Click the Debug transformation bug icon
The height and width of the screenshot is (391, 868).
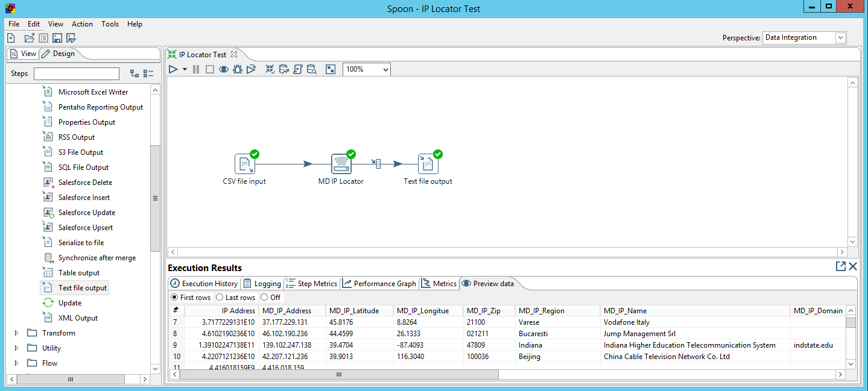coord(238,69)
